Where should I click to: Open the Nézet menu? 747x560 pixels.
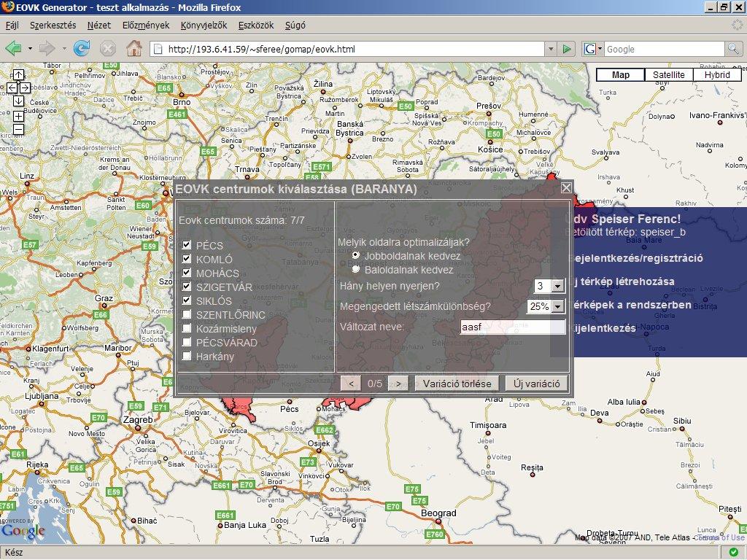point(98,26)
